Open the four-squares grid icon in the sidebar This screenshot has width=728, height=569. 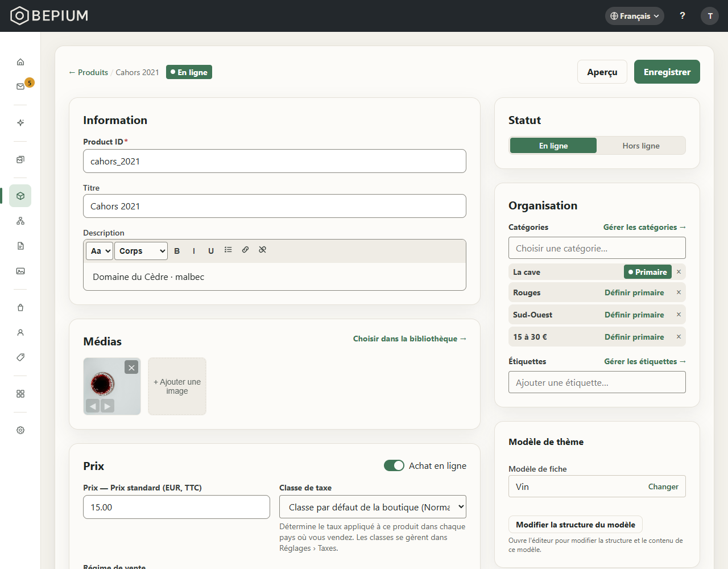coord(20,394)
